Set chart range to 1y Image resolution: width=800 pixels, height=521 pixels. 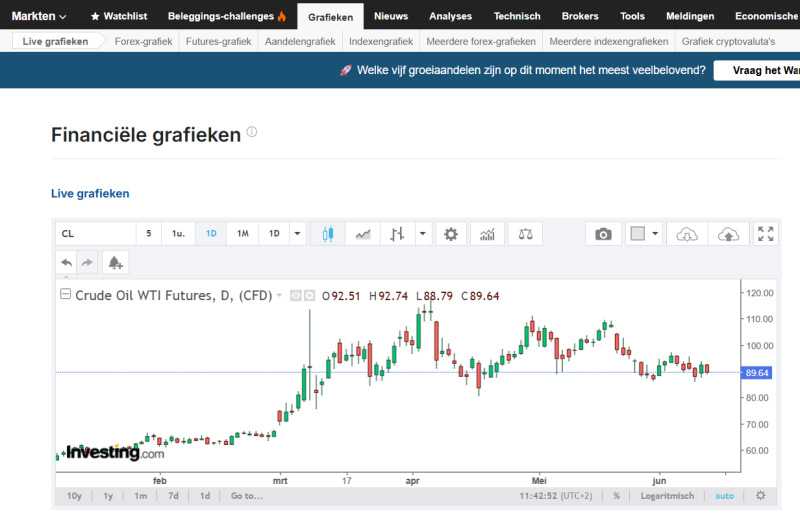pyautogui.click(x=108, y=496)
